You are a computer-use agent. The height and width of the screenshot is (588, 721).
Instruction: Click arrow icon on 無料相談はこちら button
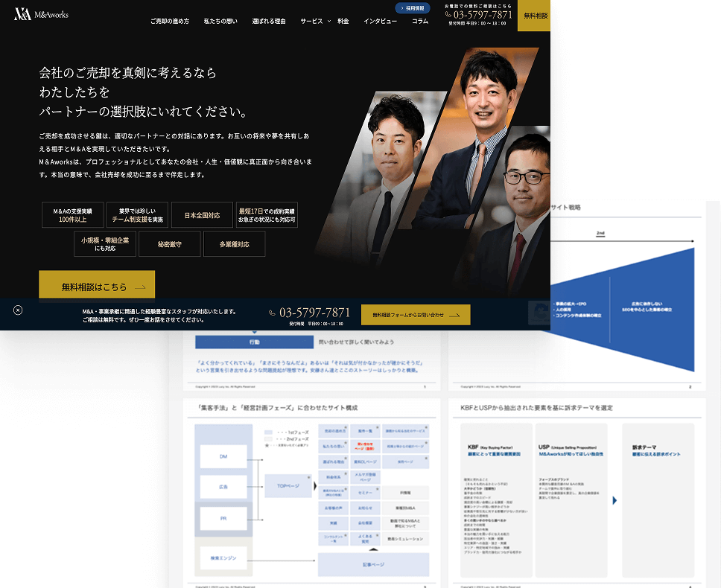tap(141, 287)
